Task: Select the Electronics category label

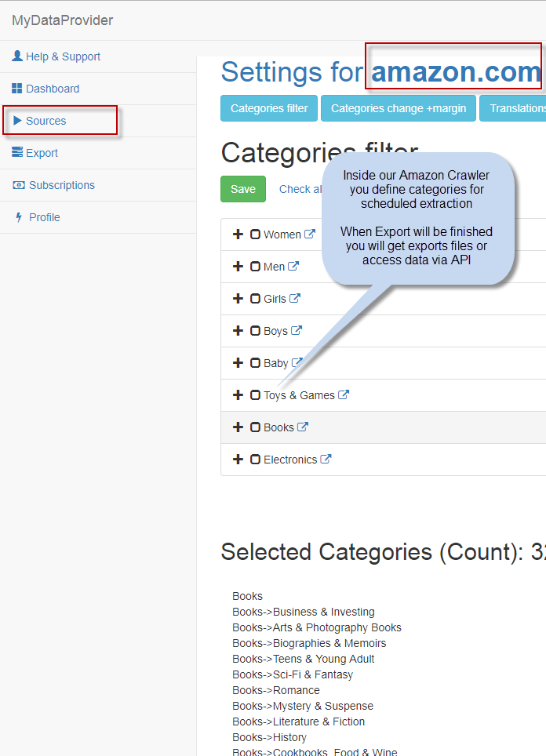Action: click(290, 460)
